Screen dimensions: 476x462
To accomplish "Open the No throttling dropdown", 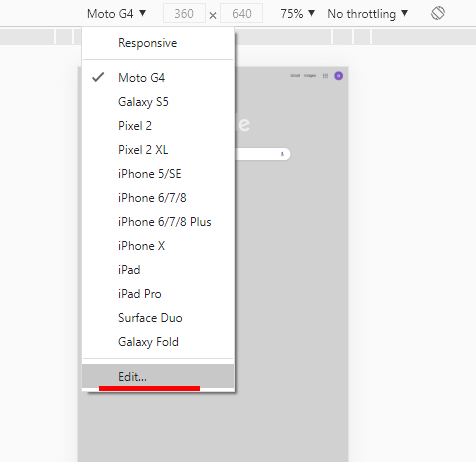I will pyautogui.click(x=367, y=14).
